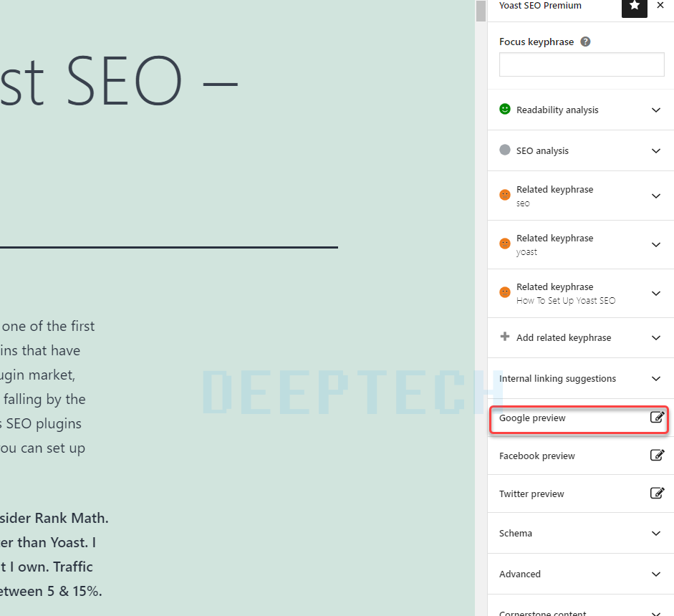This screenshot has width=674, height=616.
Task: Open the Twitter preview edit icon
Action: coord(657,493)
